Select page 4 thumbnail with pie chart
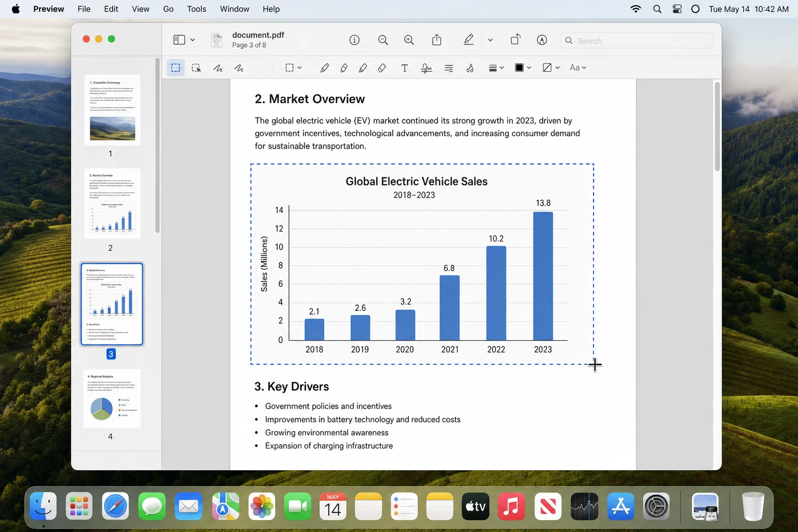 112,398
